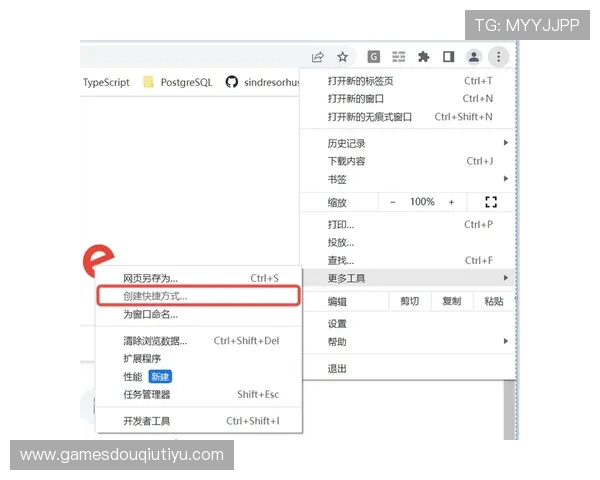Viewport: 600px width, 480px height.
Task: Select 网页另存为... in submenu
Action: 199,278
